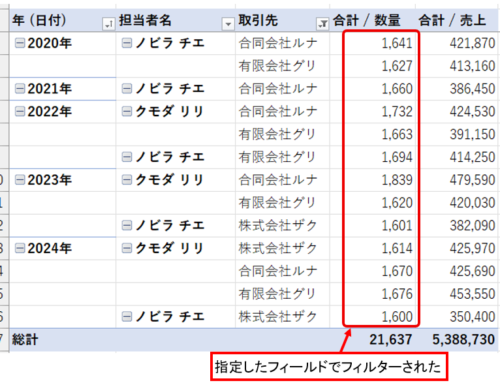500x383 pixels.
Task: Collapse the 2022年 group
Action: [20, 111]
